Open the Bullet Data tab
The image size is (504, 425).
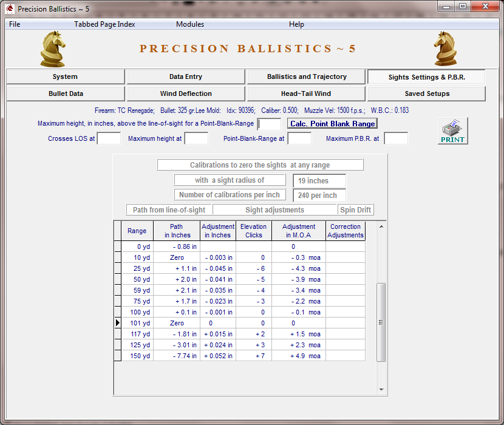66,93
